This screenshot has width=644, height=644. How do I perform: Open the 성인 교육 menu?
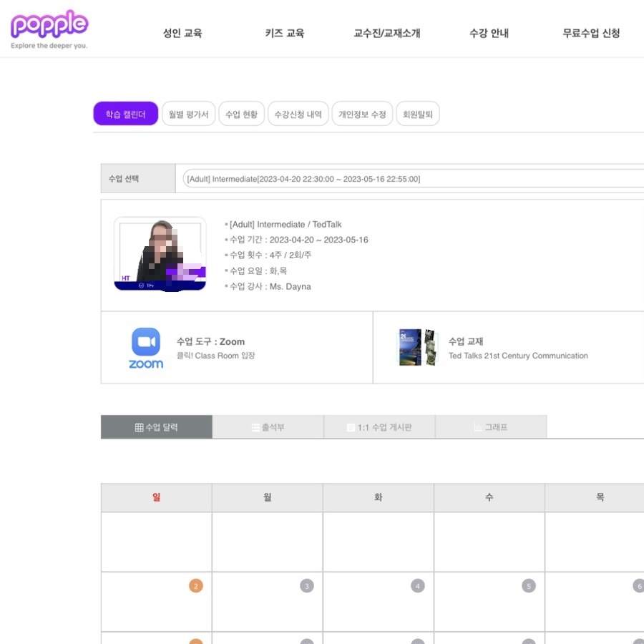coord(182,33)
